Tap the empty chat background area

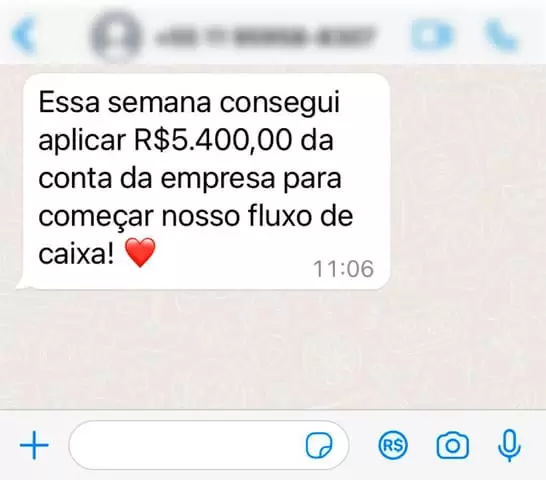pos(273,348)
